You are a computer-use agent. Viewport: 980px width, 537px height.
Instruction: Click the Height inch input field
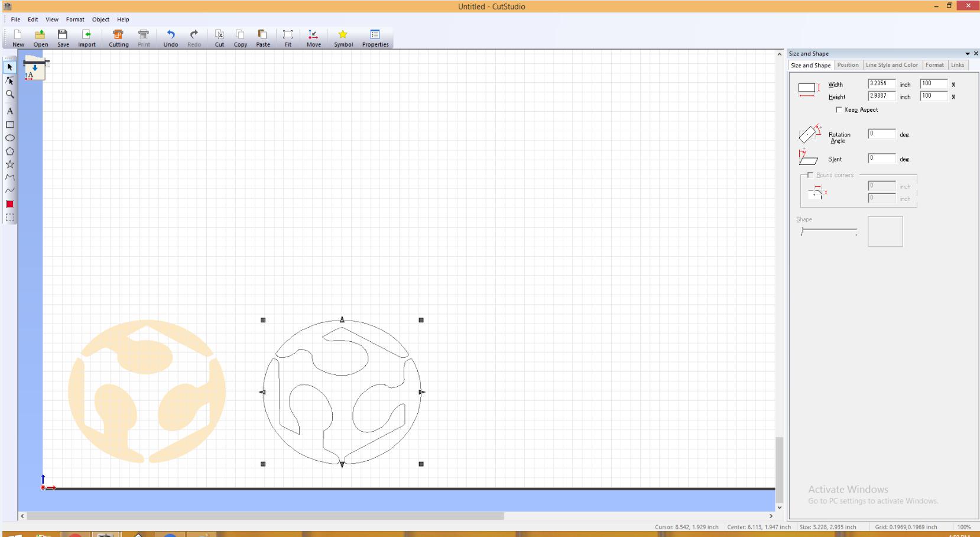881,96
